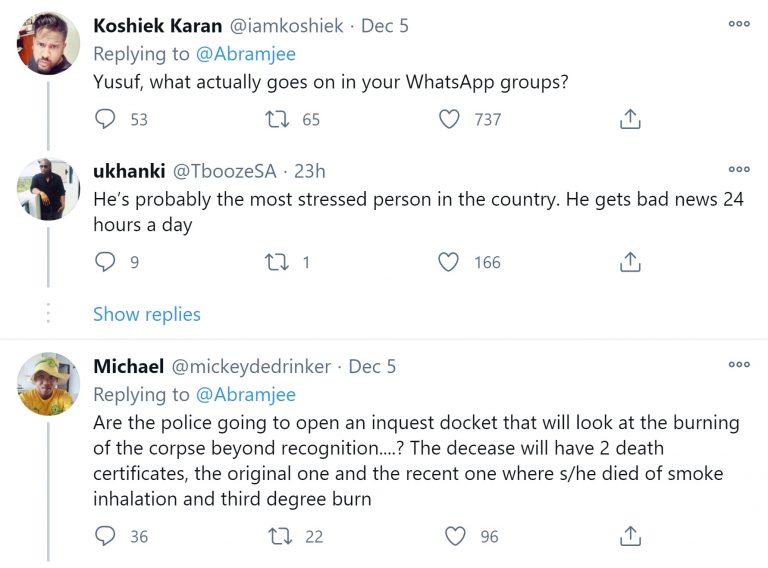Screen dimensions: 768x568
Task: Share Koshiek Karan's tweet
Action: (x=630, y=119)
